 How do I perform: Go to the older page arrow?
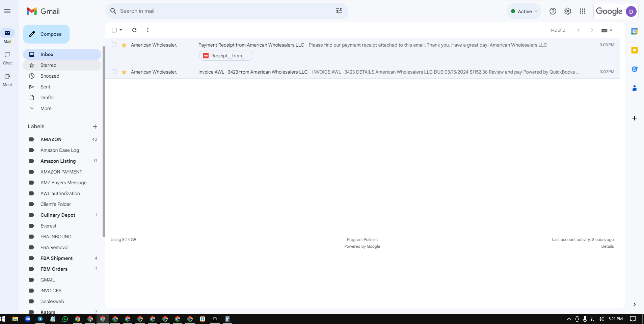[592, 30]
